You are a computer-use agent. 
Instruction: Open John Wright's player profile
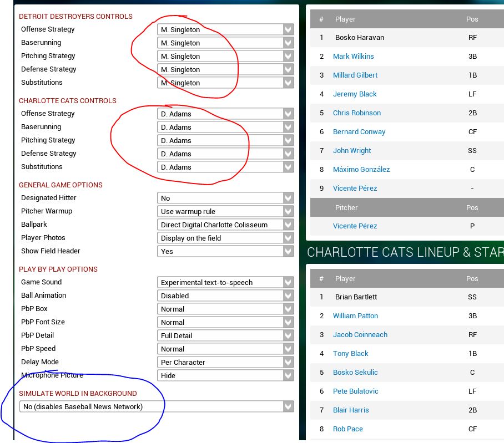pos(352,151)
